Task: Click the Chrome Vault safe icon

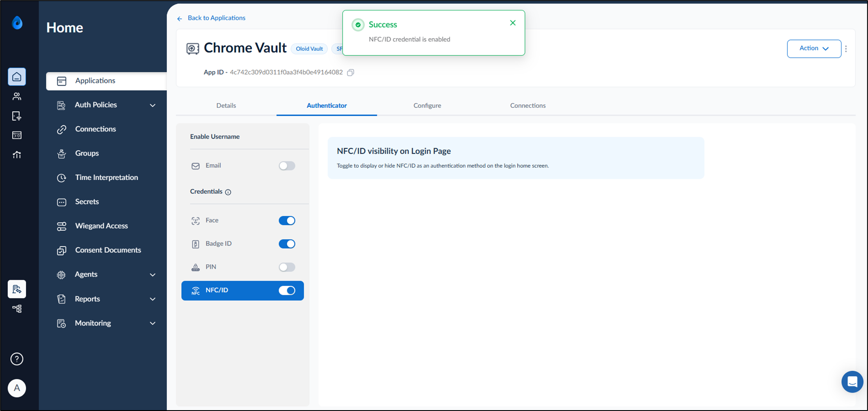Action: (x=193, y=49)
